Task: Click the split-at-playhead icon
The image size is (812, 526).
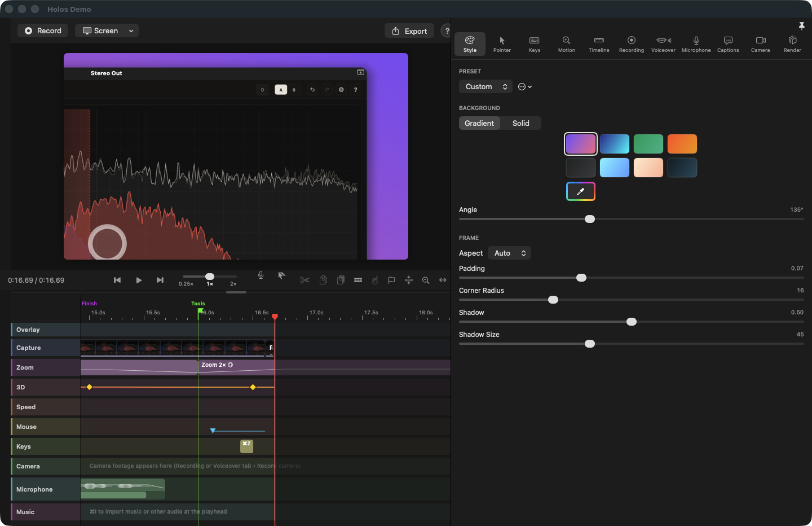Action: pyautogui.click(x=409, y=280)
